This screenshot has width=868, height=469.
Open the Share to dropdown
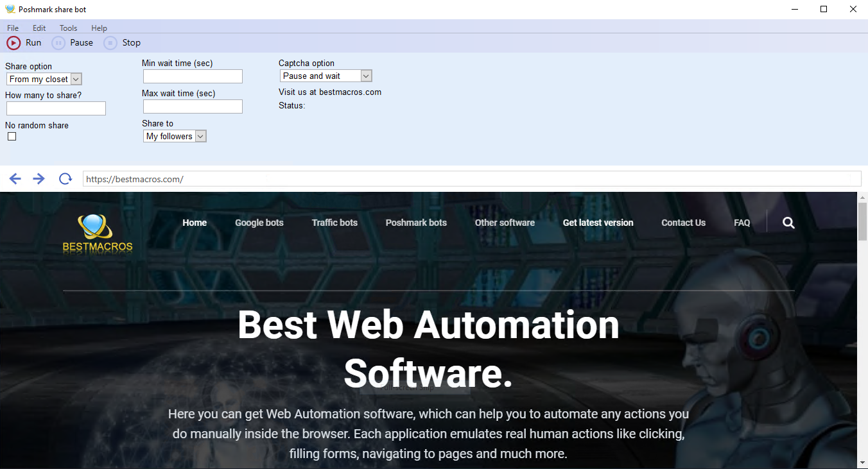click(175, 136)
